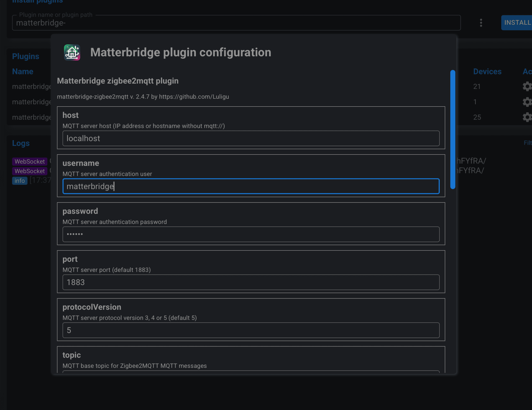Click the 'Matterbridge plugin configuration' heading
The height and width of the screenshot is (410, 532).
[x=181, y=52]
